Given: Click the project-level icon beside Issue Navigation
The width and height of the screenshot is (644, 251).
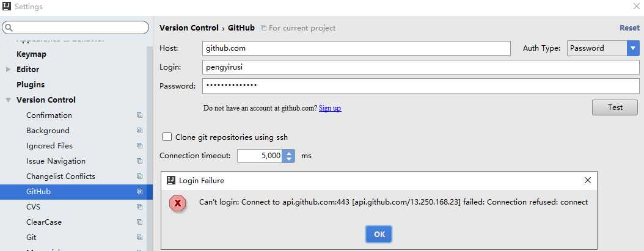Looking at the screenshot, I should 139,161.
